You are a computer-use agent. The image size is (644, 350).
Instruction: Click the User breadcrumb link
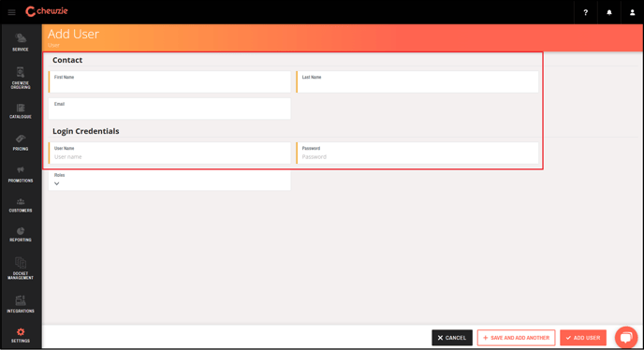click(x=53, y=45)
